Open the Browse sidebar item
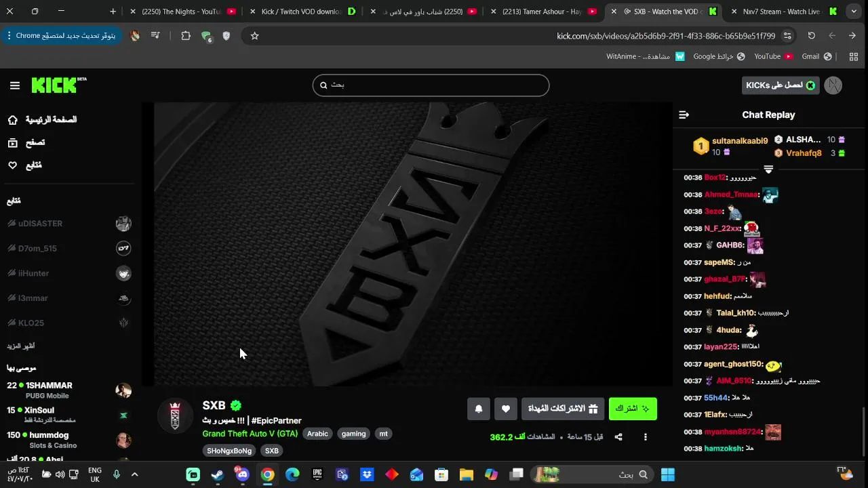 (x=26, y=142)
